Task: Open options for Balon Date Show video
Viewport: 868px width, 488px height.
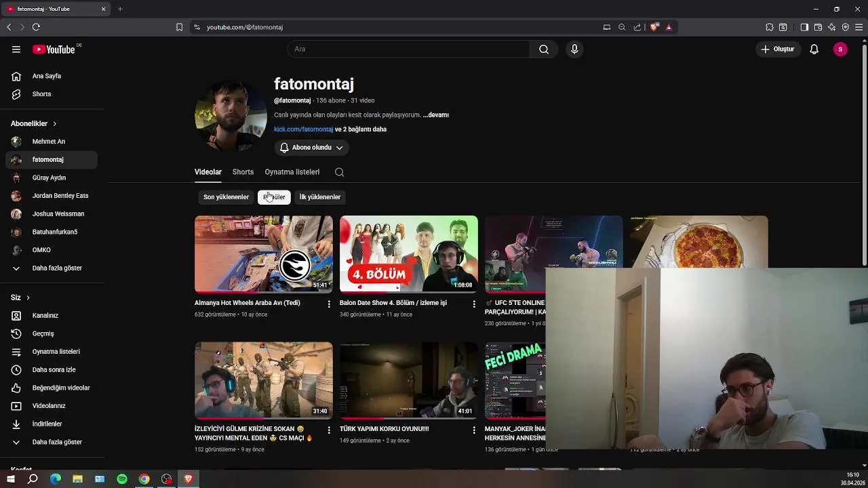Action: (x=474, y=304)
